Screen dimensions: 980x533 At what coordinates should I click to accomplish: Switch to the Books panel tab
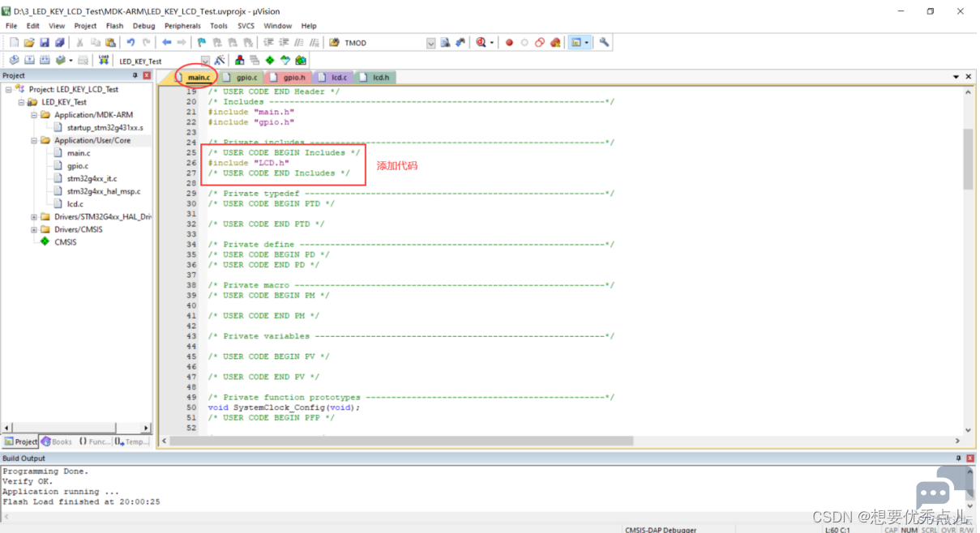(x=58, y=441)
